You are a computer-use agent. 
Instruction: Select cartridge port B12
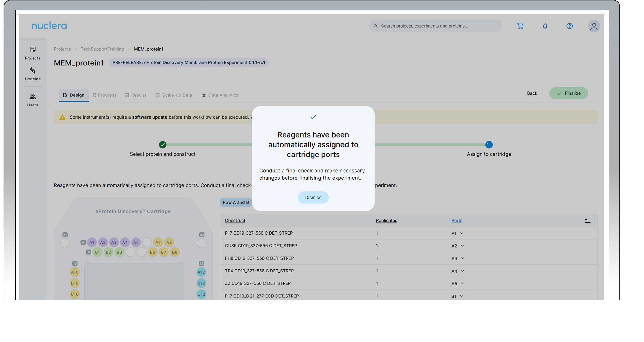[x=201, y=283]
